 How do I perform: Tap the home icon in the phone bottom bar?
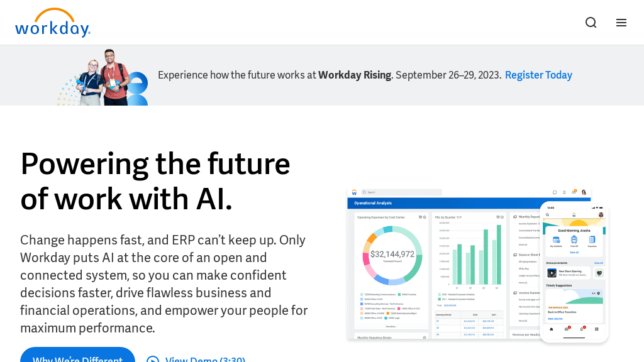(x=550, y=329)
